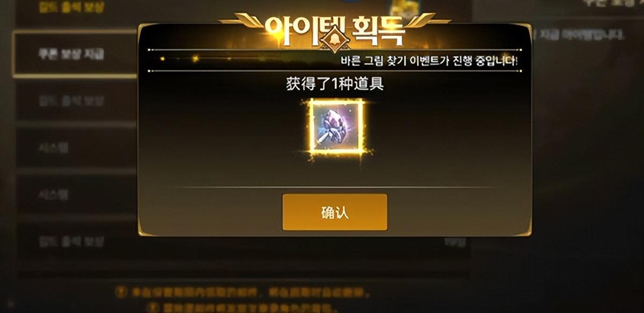Select the blurred mail entry directly below 푸른 보상 지급
Image resolution: width=644 pixels, height=313 pixels.
(x=75, y=101)
